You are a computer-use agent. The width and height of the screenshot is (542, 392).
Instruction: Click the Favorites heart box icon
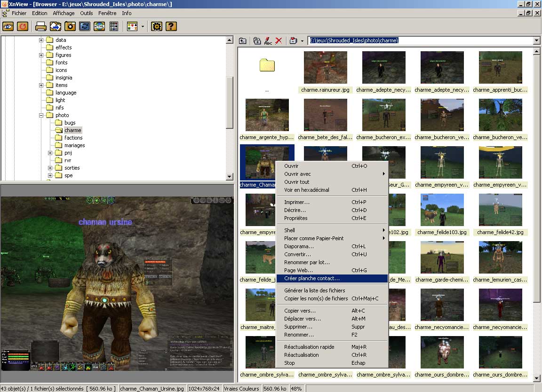click(x=293, y=41)
